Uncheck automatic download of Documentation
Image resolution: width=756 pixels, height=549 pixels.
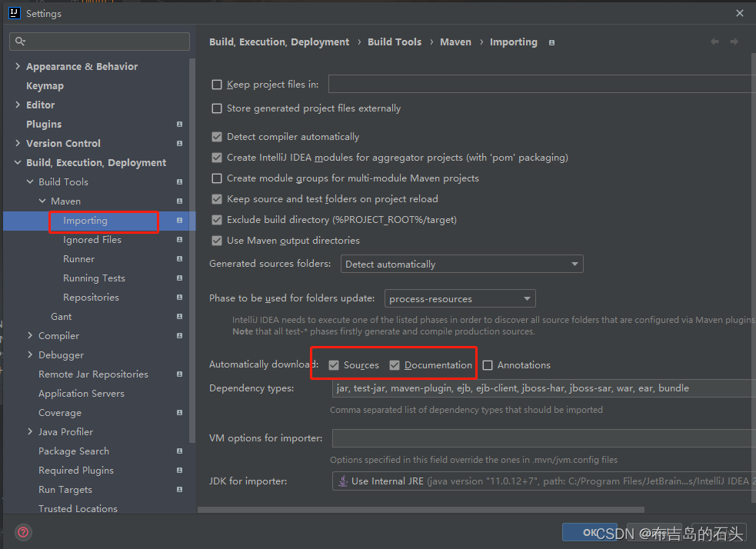click(395, 365)
